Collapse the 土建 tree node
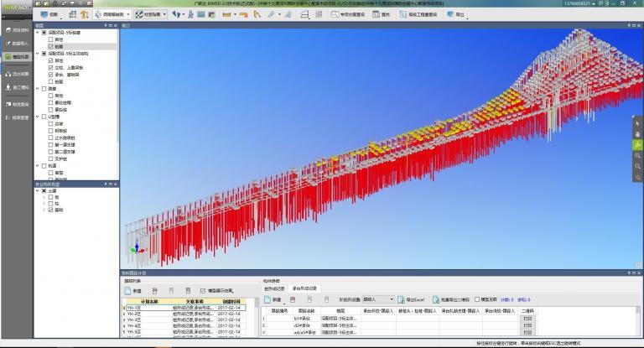 point(38,190)
